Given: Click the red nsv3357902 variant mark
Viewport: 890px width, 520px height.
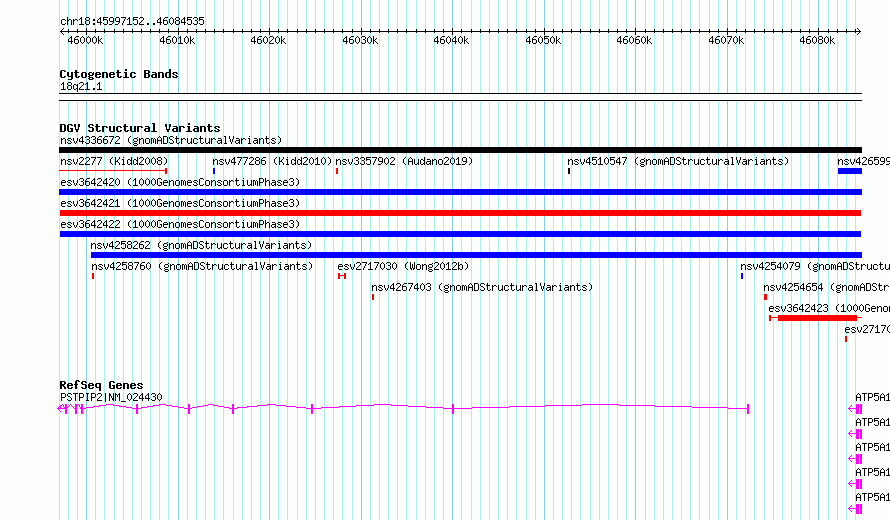Looking at the screenshot, I should [x=337, y=171].
